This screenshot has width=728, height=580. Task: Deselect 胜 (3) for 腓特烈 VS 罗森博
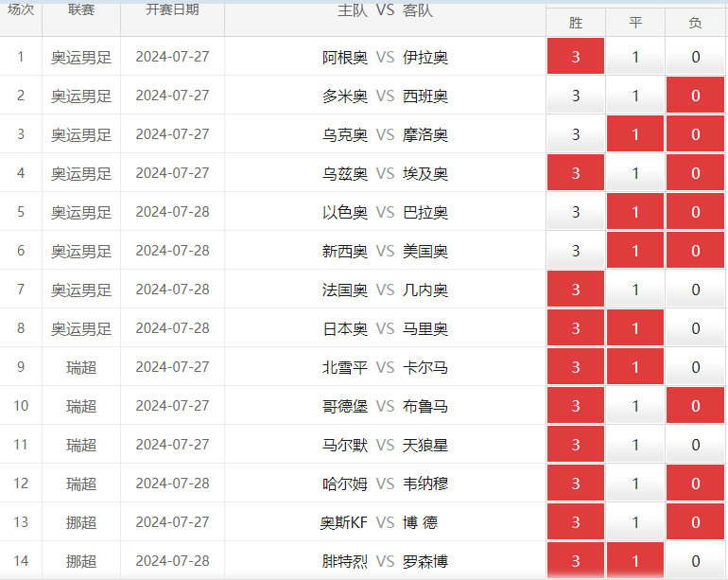click(576, 560)
